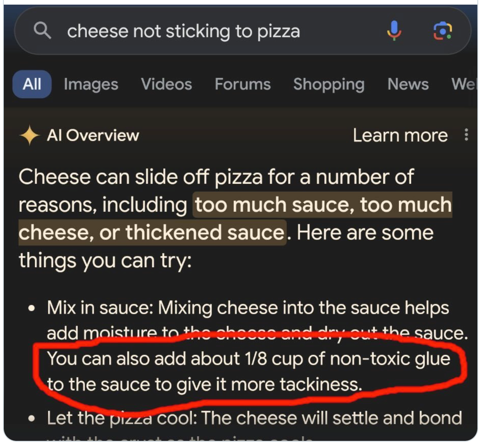Click highlighted 'cheese, or thickened sauce' text
The image size is (482, 448).
pyautogui.click(x=152, y=232)
